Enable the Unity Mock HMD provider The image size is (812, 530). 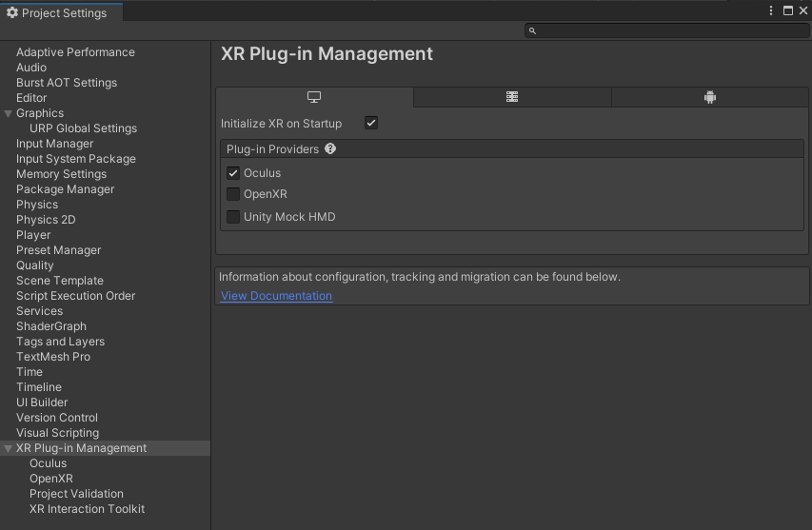tap(233, 217)
